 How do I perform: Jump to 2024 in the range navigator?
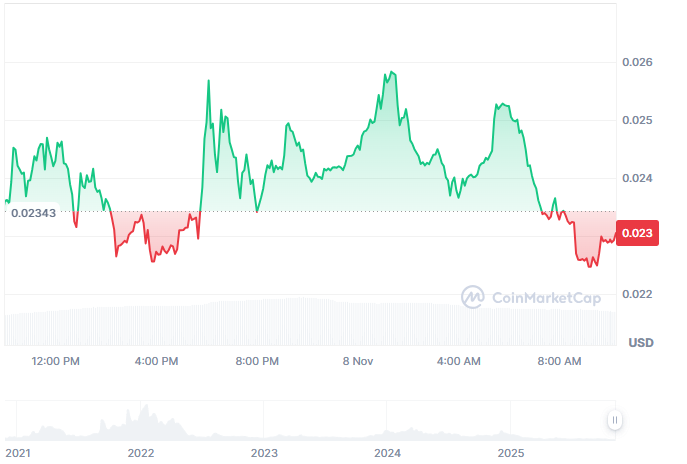(387, 452)
